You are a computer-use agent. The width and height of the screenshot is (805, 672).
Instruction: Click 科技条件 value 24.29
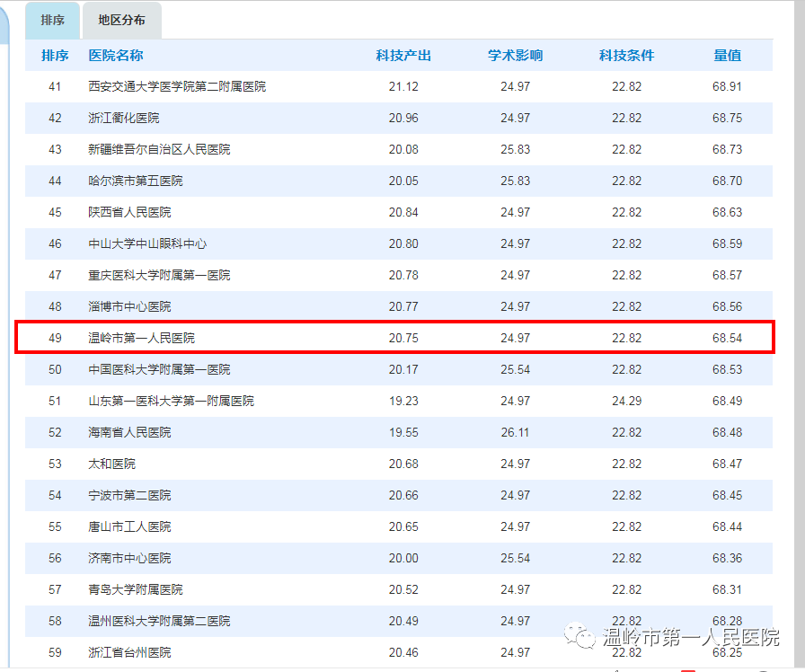click(626, 401)
